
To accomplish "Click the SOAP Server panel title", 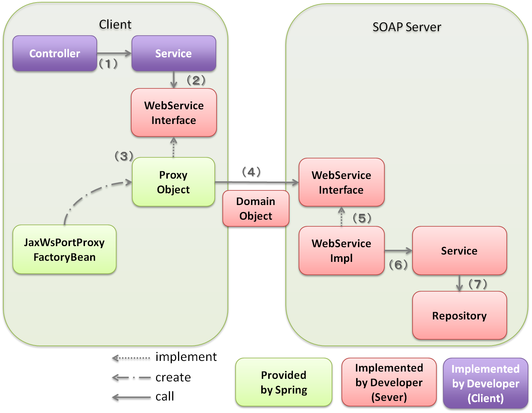I will click(x=407, y=27).
